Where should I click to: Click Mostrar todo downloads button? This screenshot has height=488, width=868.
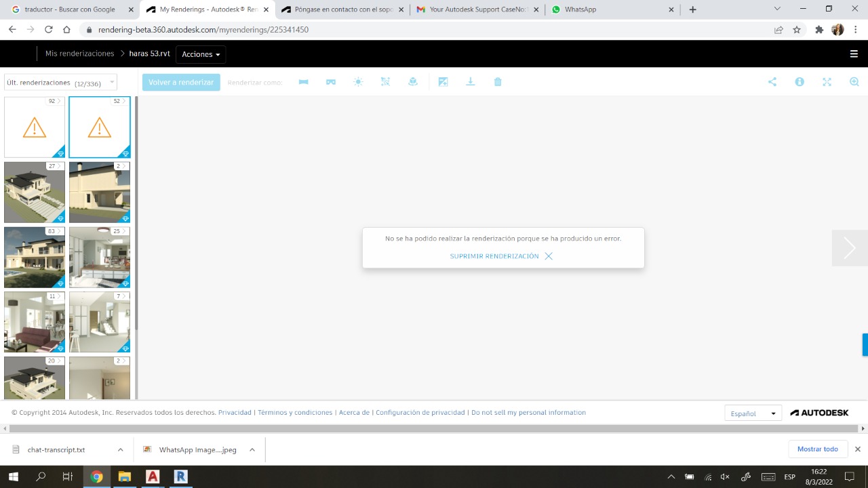coord(818,449)
